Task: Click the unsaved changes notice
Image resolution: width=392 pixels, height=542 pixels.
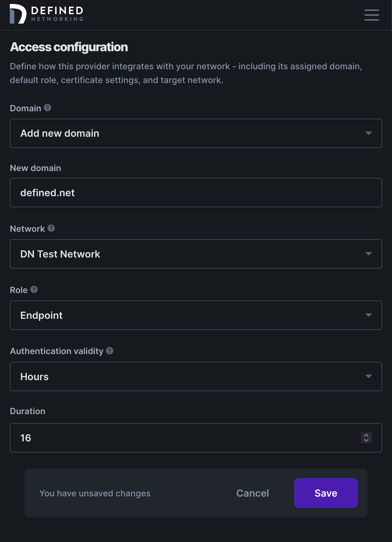Action: [95, 493]
